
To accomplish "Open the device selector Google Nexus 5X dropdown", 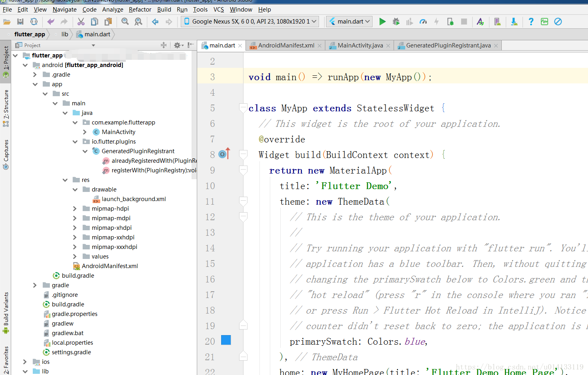I will click(250, 22).
